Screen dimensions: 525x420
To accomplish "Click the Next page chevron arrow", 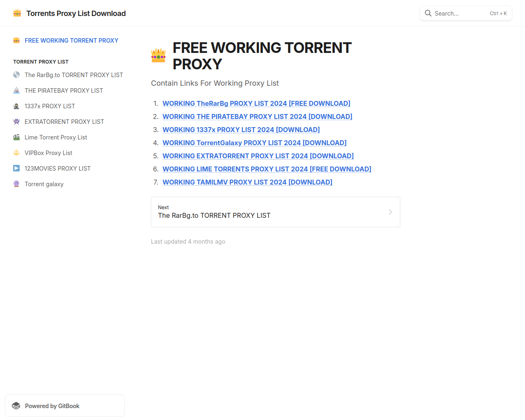I will tap(390, 212).
